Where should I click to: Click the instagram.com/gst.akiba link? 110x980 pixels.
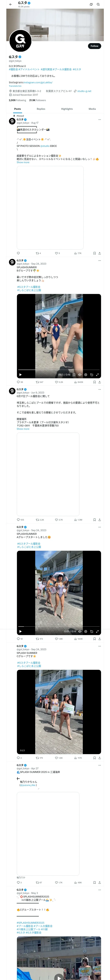38,82
